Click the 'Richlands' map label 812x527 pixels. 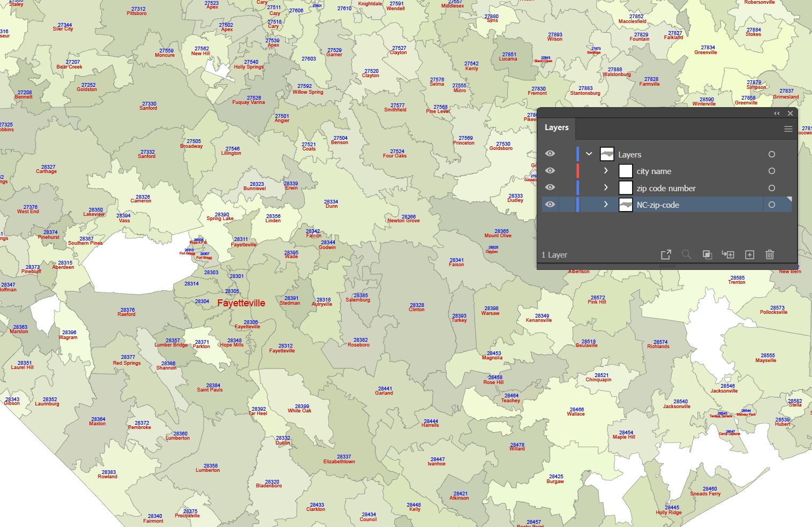(x=658, y=347)
